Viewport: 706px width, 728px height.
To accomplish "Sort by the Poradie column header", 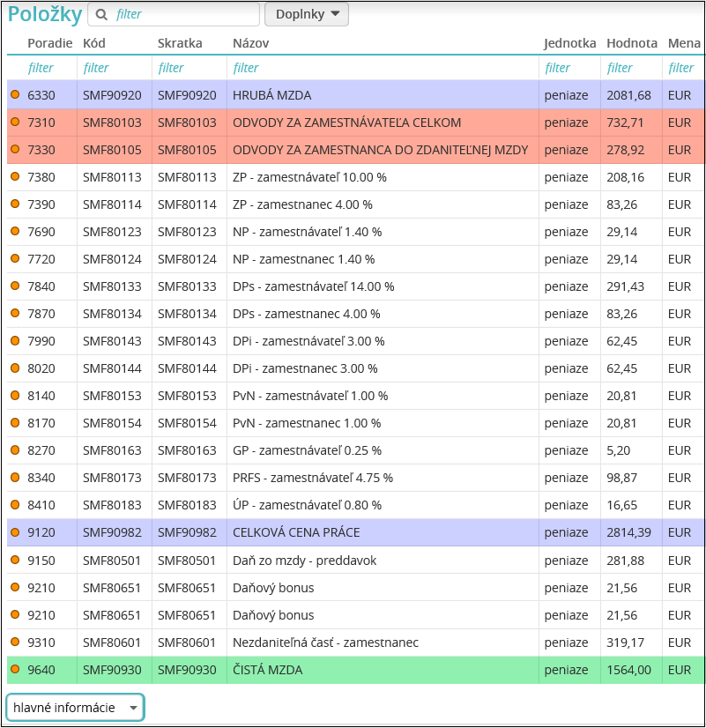I will (x=49, y=43).
